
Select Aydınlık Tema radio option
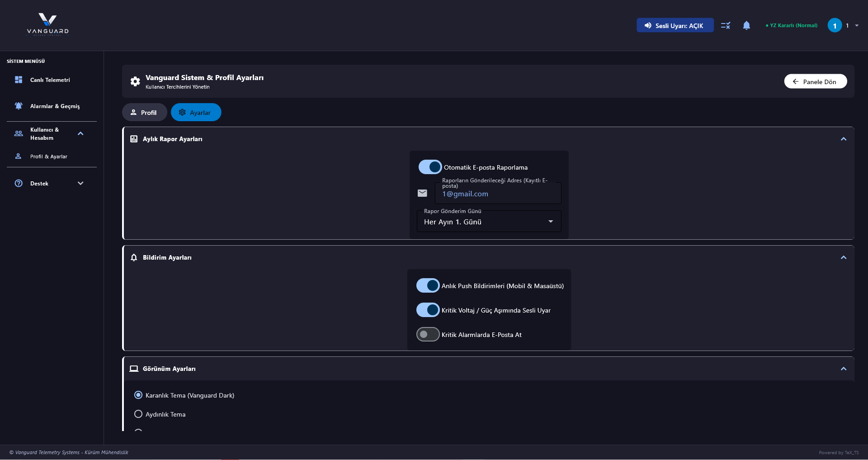coord(138,414)
